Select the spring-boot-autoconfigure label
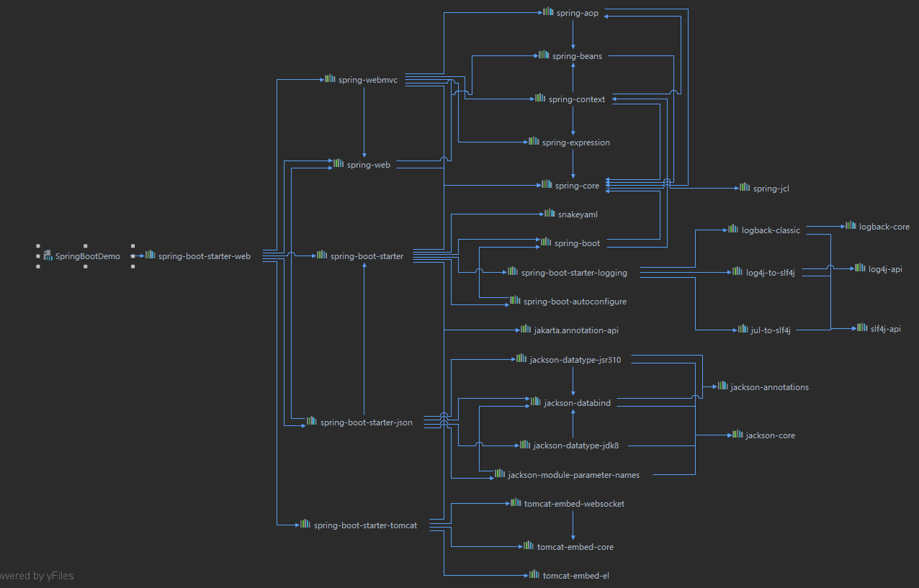The height and width of the screenshot is (588, 919). 575,301
